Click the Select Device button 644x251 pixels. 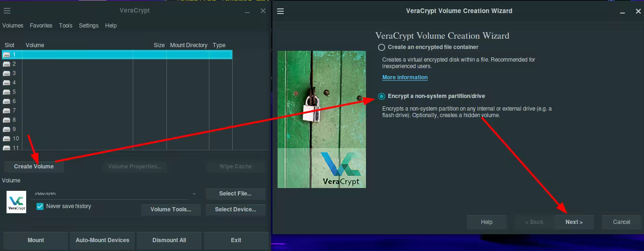[236, 209]
